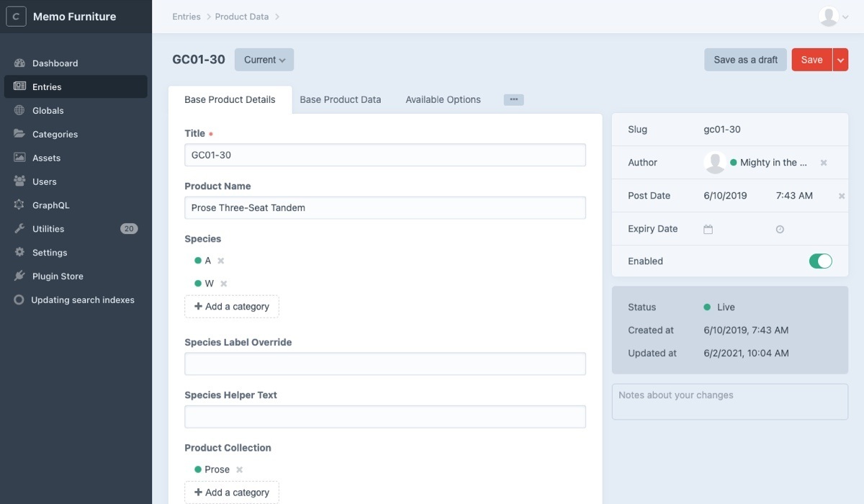The image size is (864, 504).
Task: Switch to the Available Options tab
Action: coord(443,100)
